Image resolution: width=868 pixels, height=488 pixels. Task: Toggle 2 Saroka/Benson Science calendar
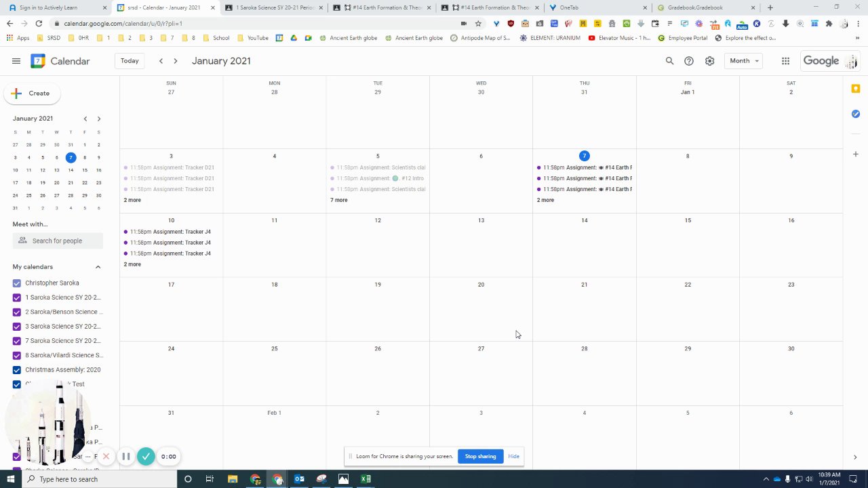pos(17,312)
